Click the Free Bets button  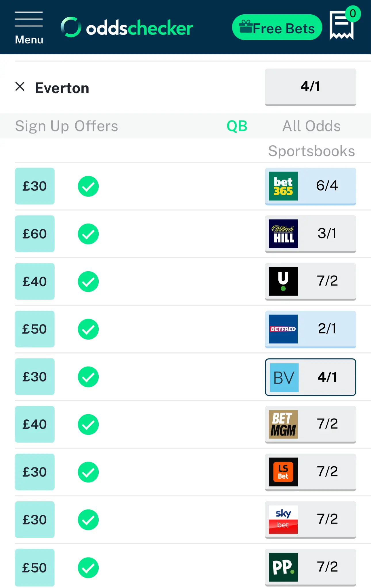coord(277,28)
